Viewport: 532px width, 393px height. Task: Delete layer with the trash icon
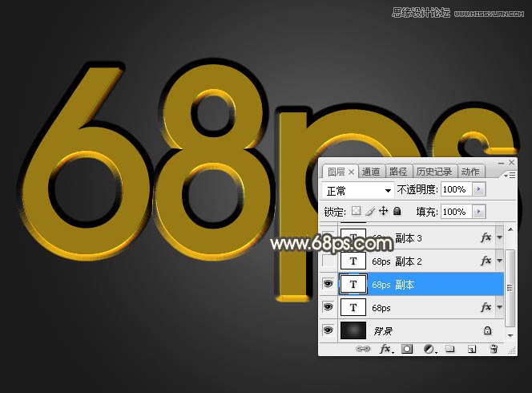(x=494, y=349)
